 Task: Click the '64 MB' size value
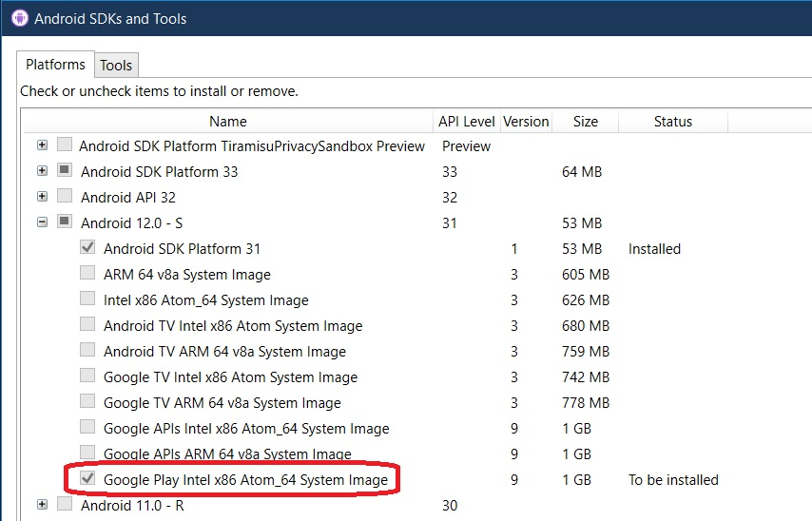[582, 172]
